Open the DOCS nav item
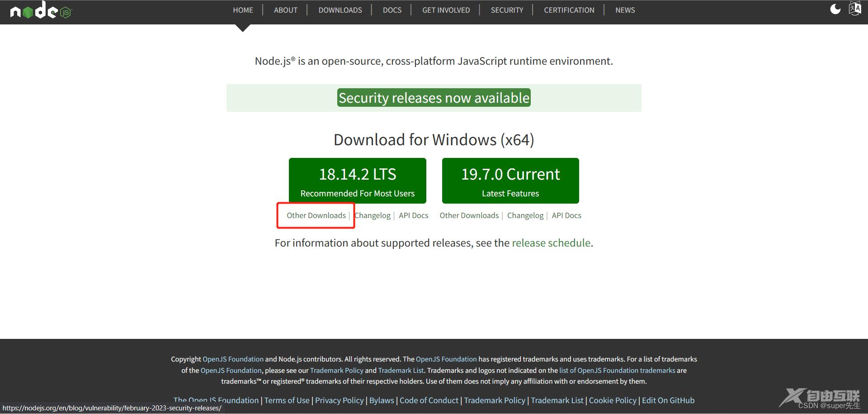The width and height of the screenshot is (868, 414). coord(392,10)
